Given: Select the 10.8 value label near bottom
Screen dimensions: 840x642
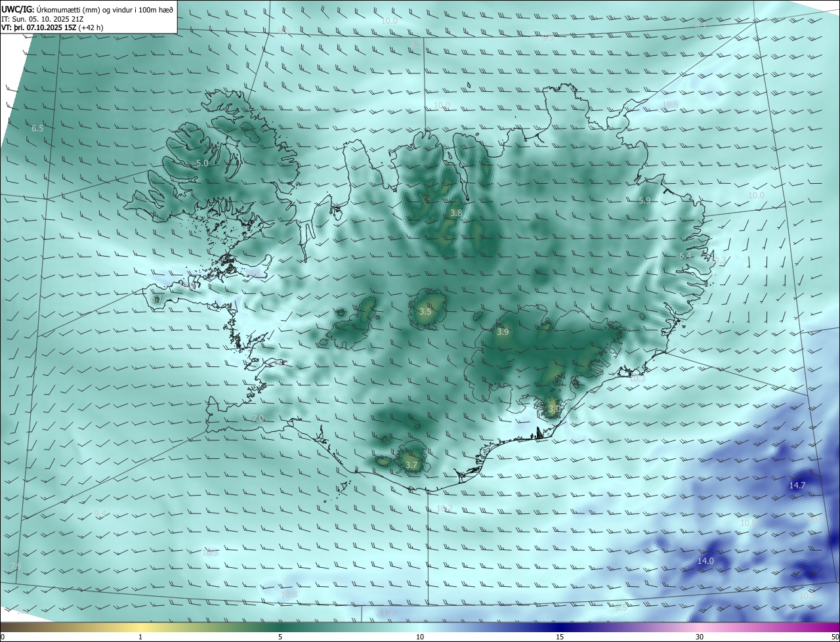Looking at the screenshot, I should (x=289, y=594).
